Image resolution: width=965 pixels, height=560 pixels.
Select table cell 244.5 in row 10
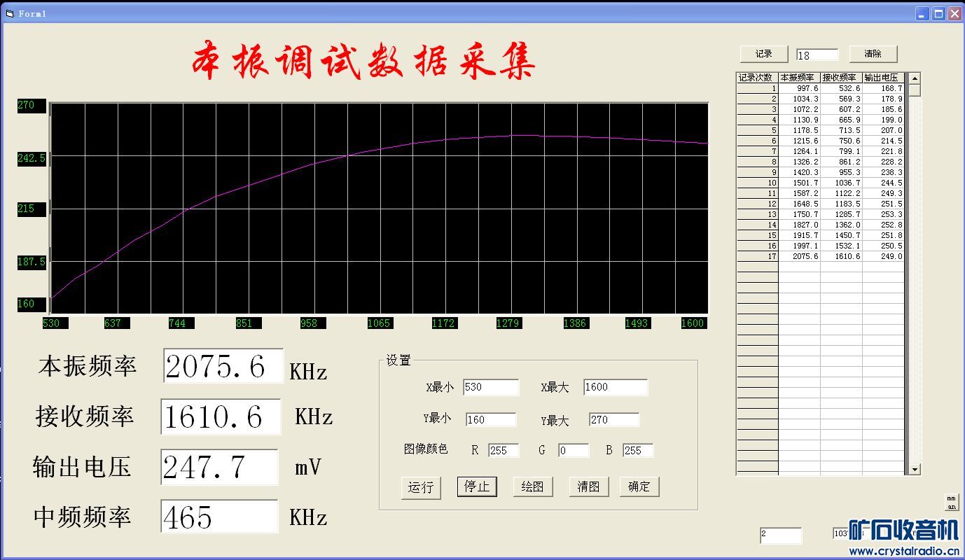(883, 183)
